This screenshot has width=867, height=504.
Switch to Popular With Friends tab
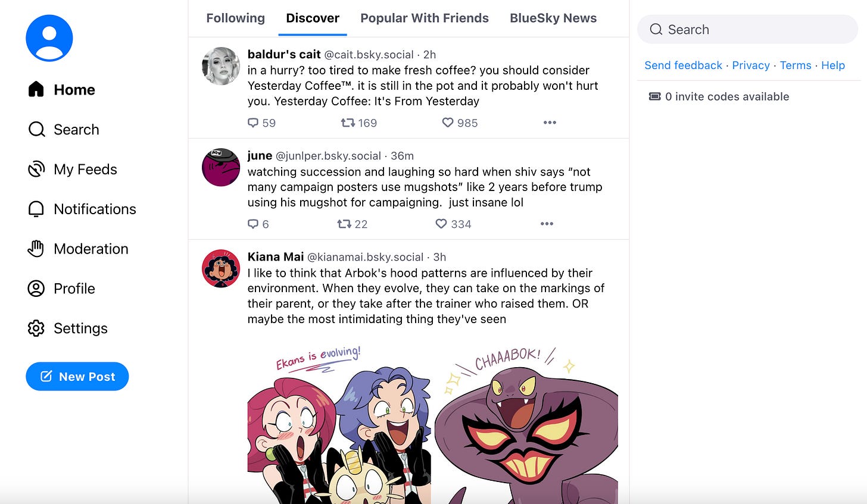pyautogui.click(x=425, y=18)
